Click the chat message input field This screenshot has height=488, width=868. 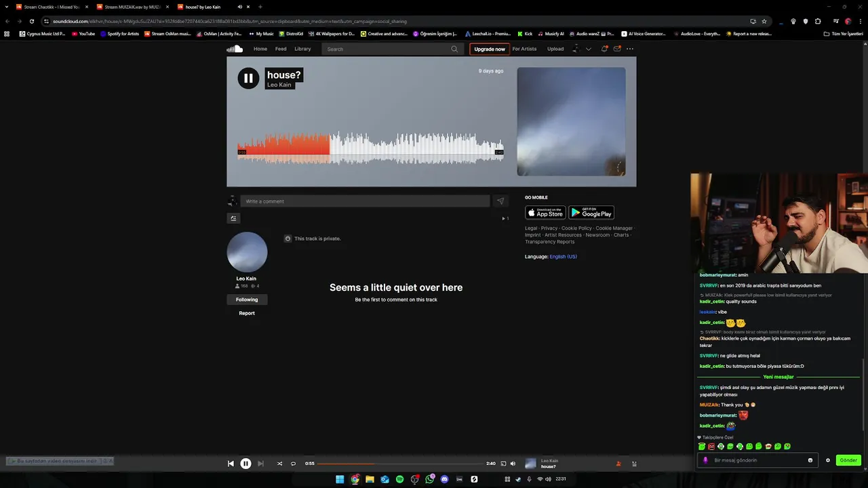tap(756, 460)
